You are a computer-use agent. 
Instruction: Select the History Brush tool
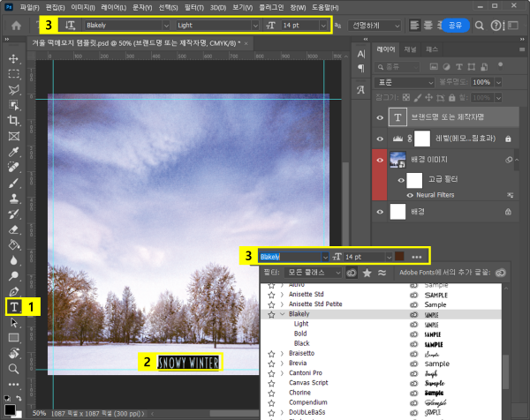(x=13, y=214)
